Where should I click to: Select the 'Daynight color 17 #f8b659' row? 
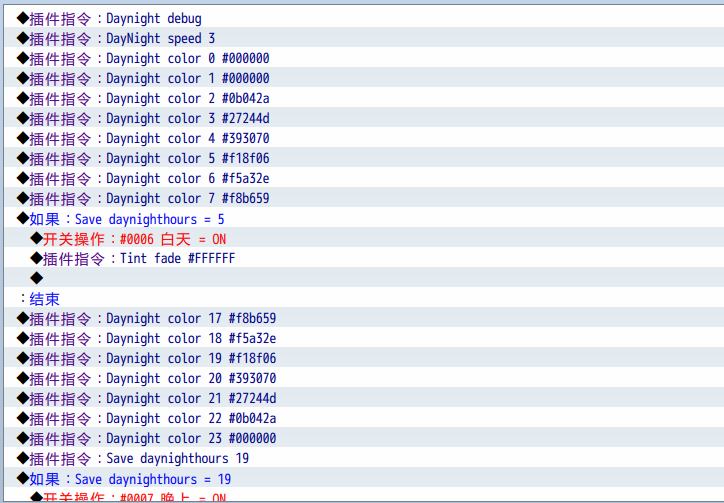coord(364,318)
